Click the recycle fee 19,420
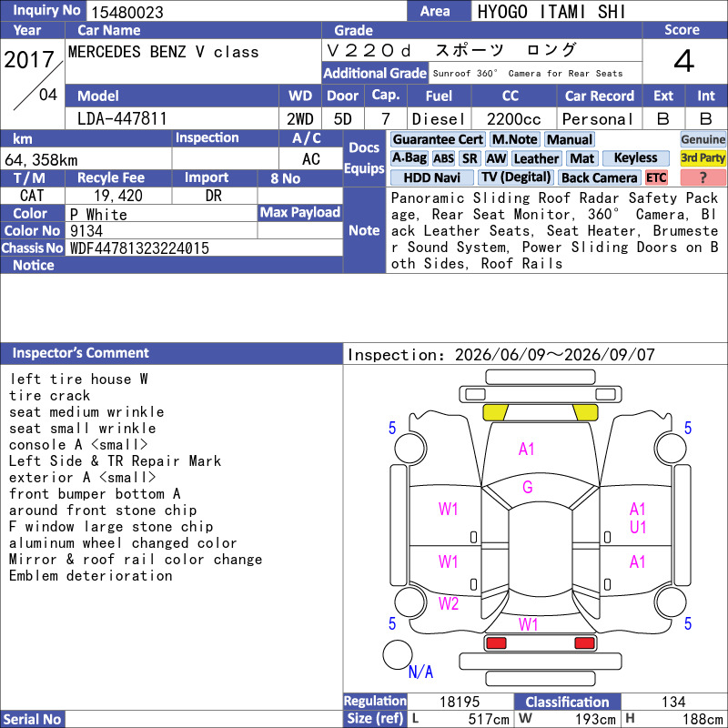This screenshot has width=728, height=728. (118, 196)
